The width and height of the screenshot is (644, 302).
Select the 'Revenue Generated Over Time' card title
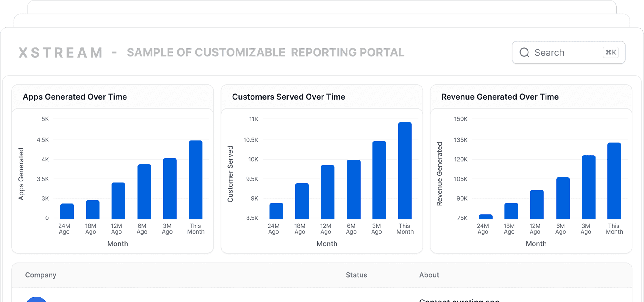click(x=500, y=97)
